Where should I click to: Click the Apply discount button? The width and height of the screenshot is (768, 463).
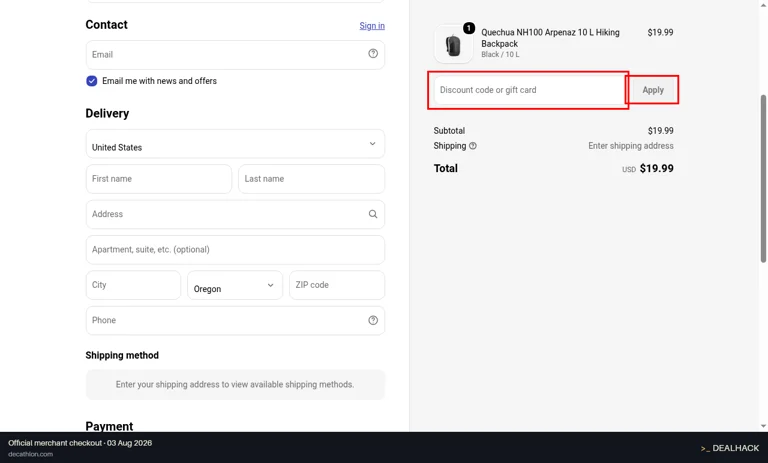tap(653, 90)
